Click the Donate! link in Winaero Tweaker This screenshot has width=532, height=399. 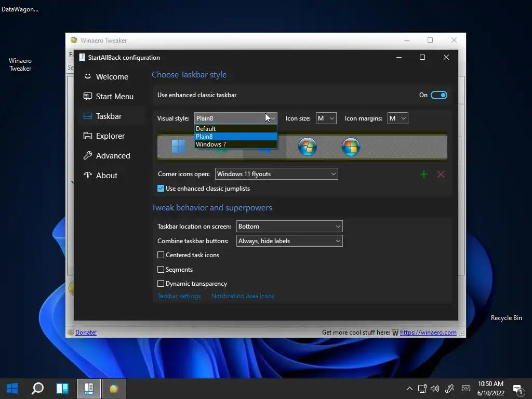click(86, 332)
